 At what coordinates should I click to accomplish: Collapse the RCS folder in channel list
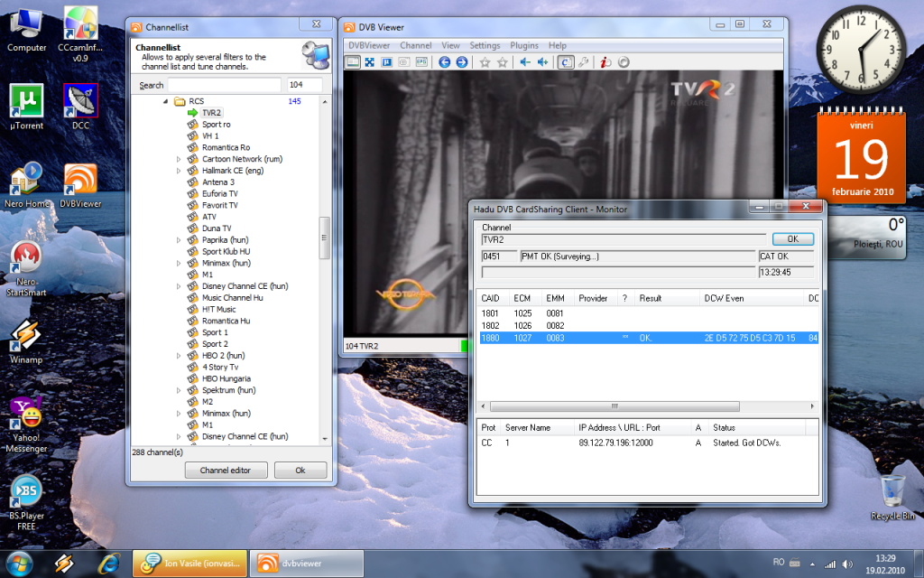166,102
